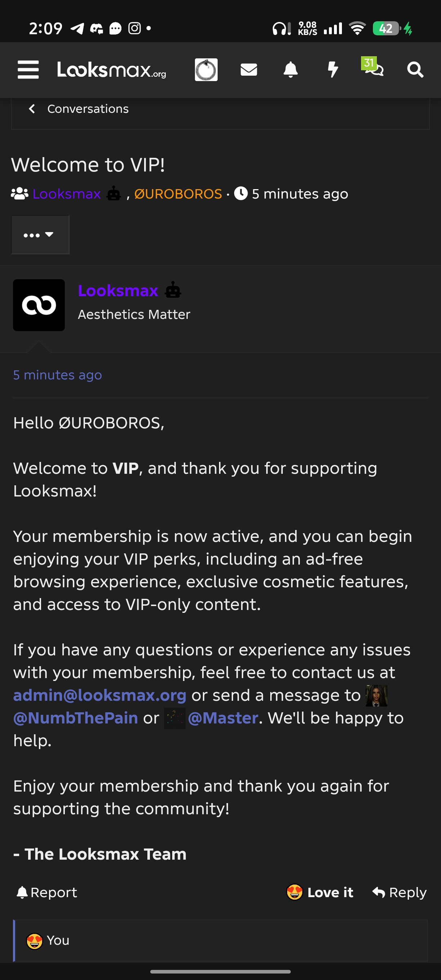Click admin@looksmax.org email link
Viewport: 441px width, 980px height.
pos(100,695)
